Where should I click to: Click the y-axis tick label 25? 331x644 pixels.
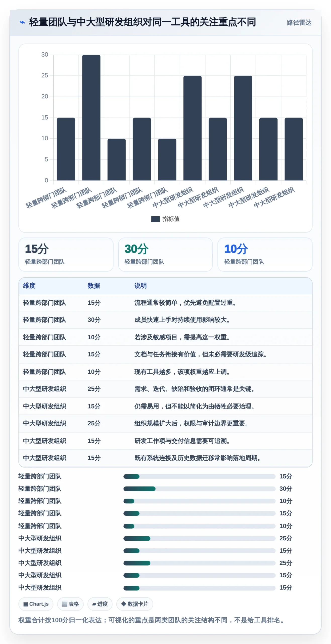coord(45,75)
